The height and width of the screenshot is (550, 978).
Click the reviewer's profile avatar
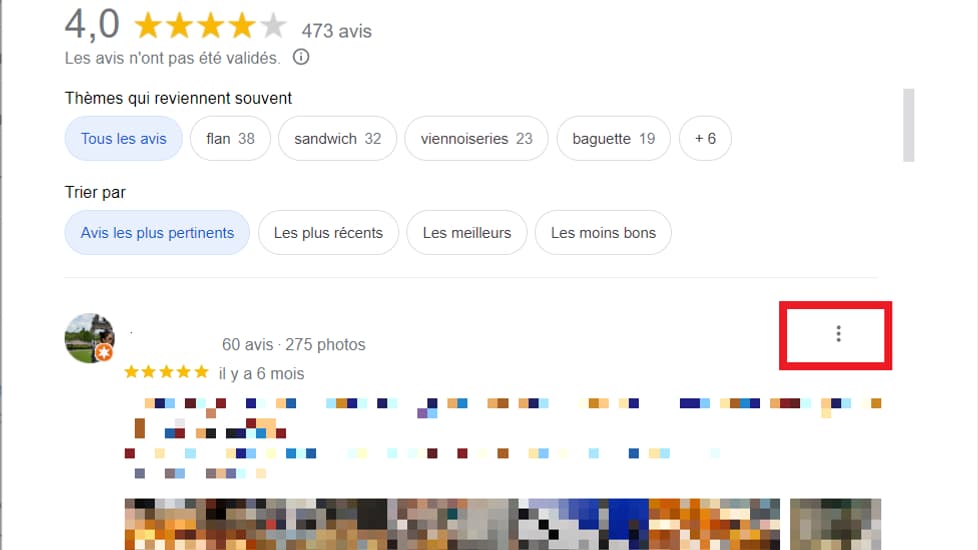[90, 338]
